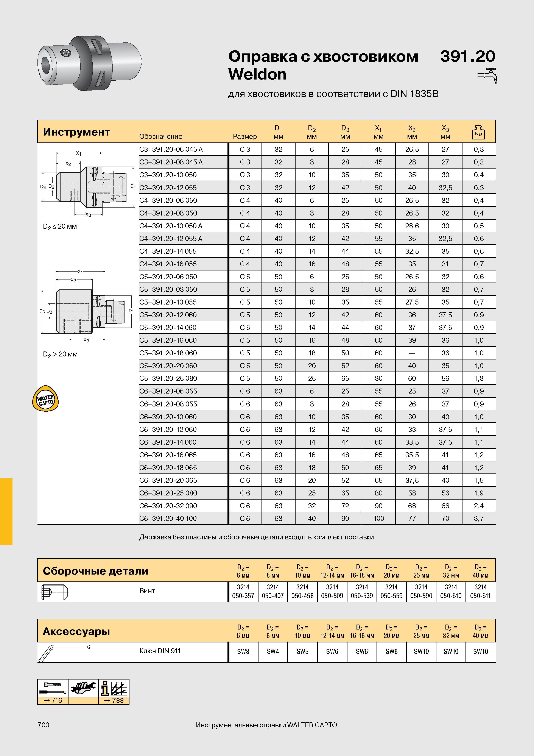Click the info icon above 788
The height and width of the screenshot is (756, 534).
pyautogui.click(x=114, y=688)
